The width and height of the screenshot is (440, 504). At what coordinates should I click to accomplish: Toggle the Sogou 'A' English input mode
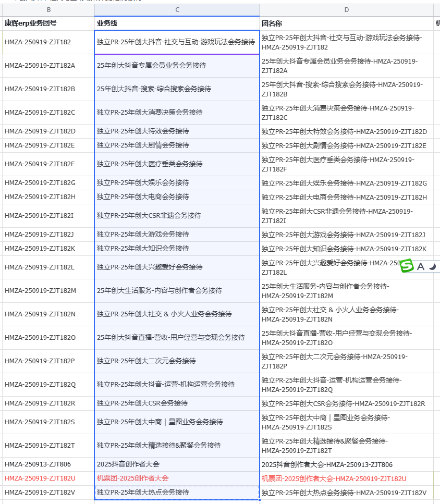point(421,267)
